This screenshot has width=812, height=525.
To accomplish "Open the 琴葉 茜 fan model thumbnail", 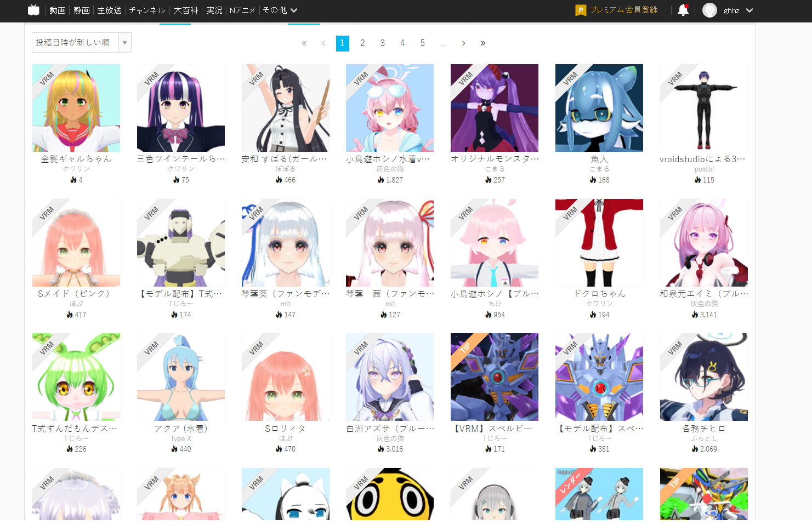I will [x=390, y=243].
